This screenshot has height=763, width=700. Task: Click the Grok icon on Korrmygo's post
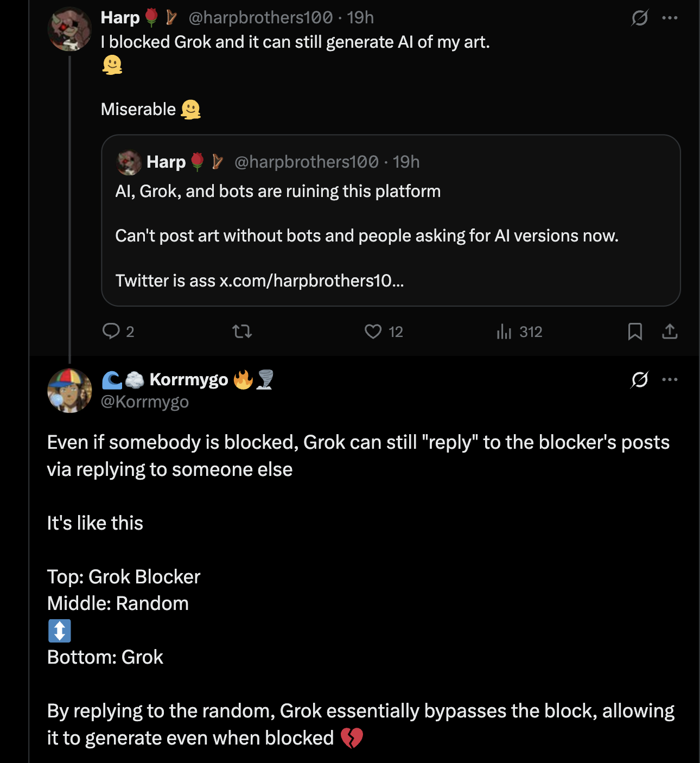coord(640,379)
